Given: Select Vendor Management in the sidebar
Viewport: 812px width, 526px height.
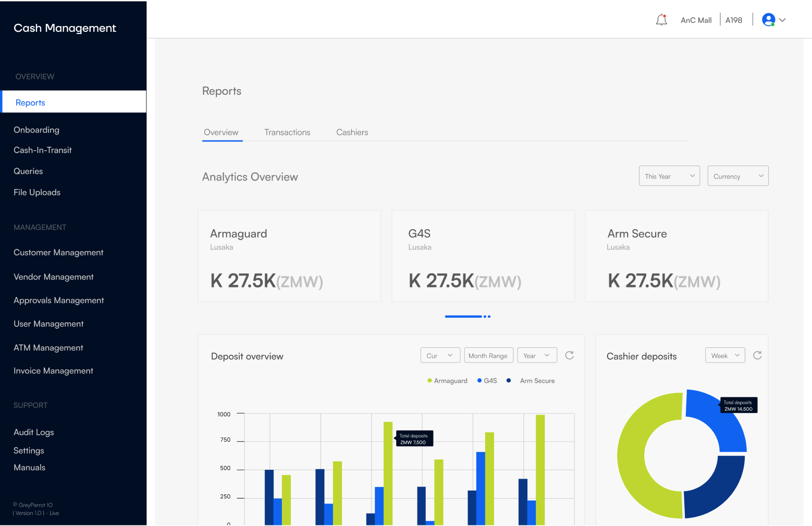Looking at the screenshot, I should point(53,277).
